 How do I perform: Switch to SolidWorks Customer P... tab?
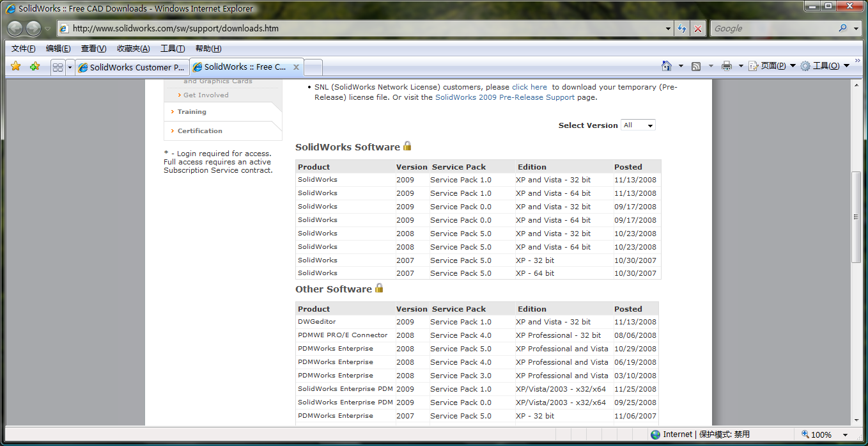point(132,67)
